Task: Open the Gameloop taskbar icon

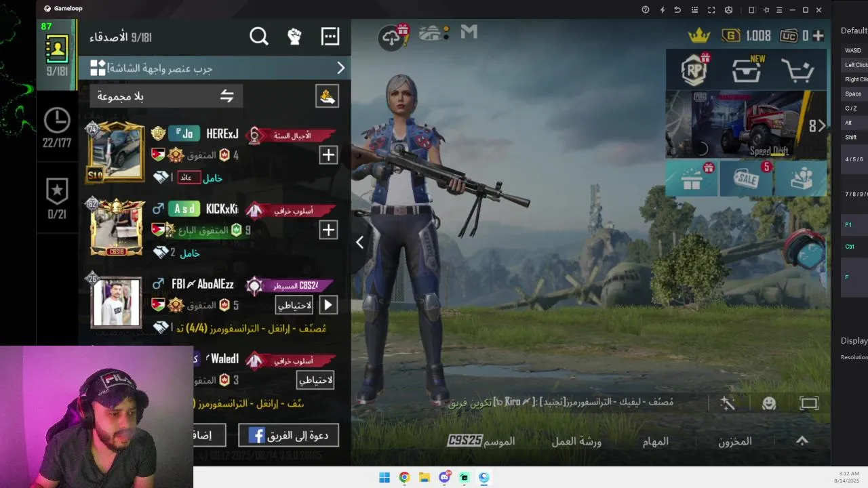Action: click(484, 477)
